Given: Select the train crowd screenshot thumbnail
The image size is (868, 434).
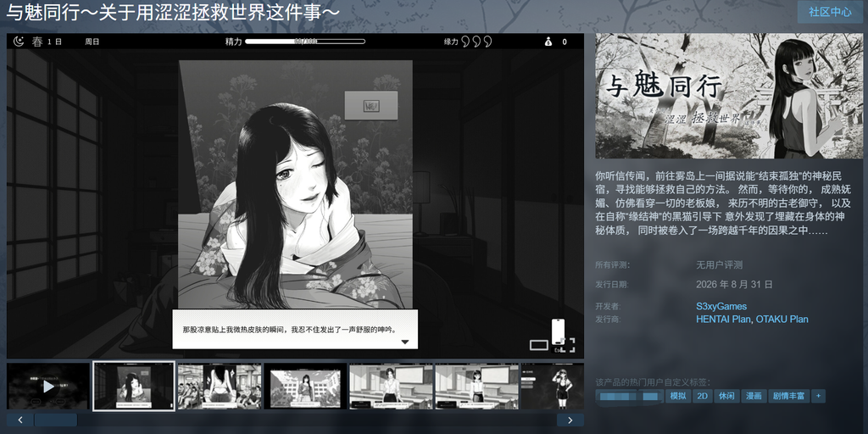Looking at the screenshot, I should pos(220,386).
